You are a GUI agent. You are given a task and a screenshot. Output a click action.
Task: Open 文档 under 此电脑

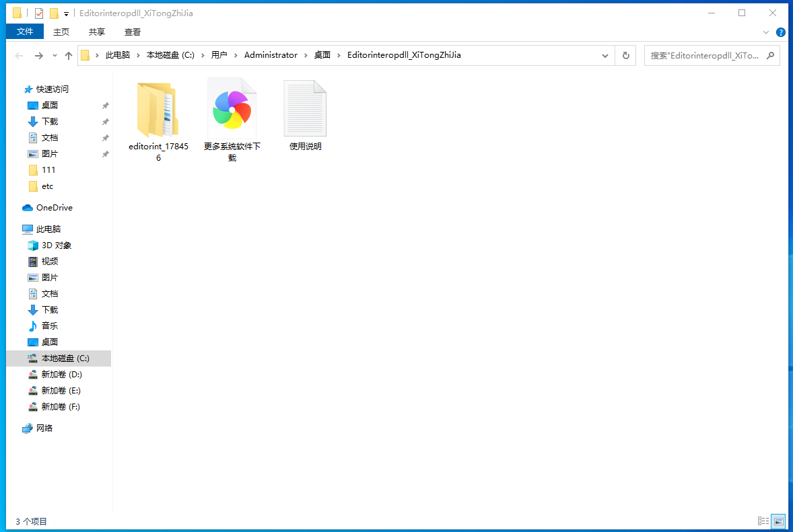(50, 293)
